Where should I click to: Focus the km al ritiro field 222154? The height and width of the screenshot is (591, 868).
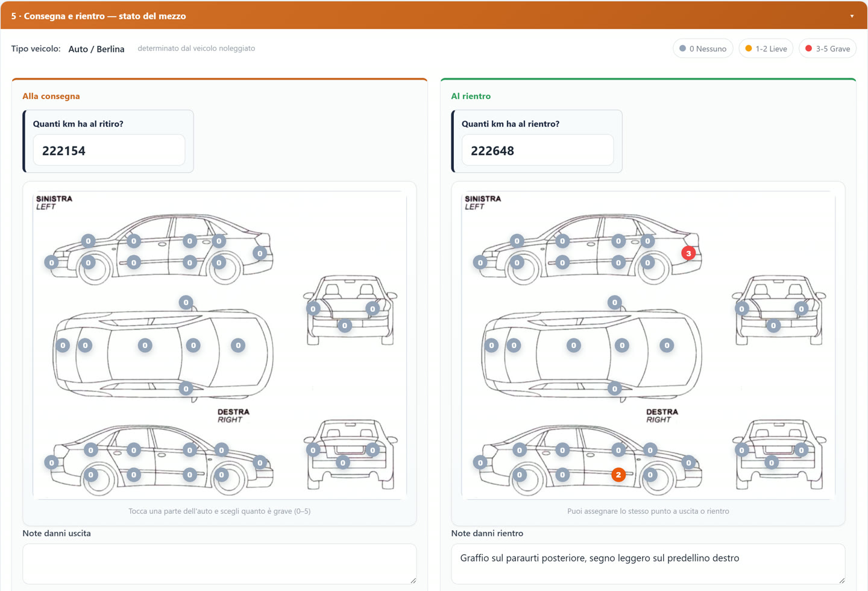click(x=108, y=150)
